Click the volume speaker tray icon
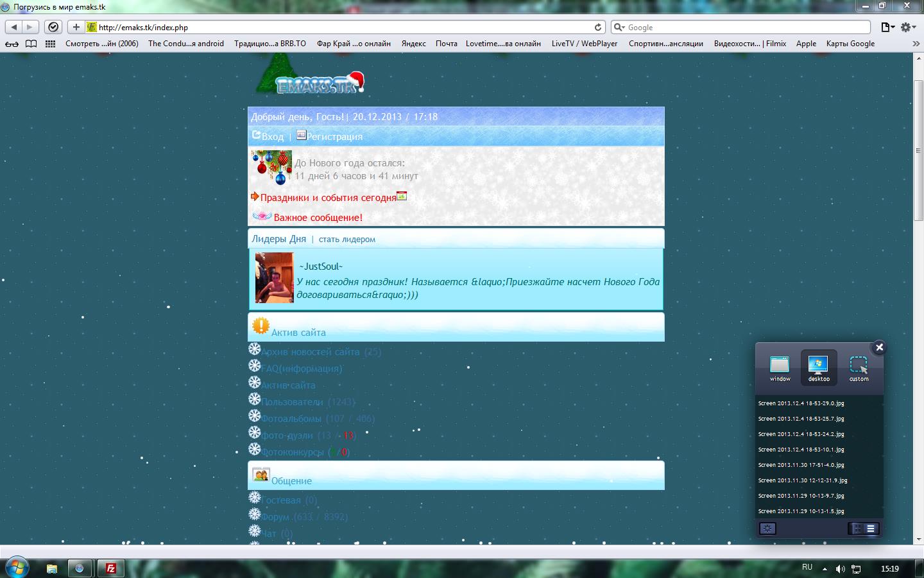The width and height of the screenshot is (924, 578). [840, 569]
